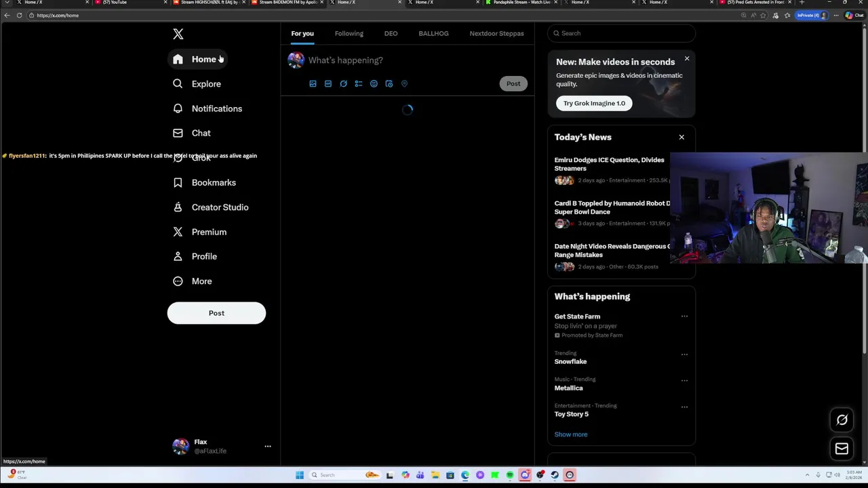Switch to the Nextdoor Steppas tab

pos(496,33)
